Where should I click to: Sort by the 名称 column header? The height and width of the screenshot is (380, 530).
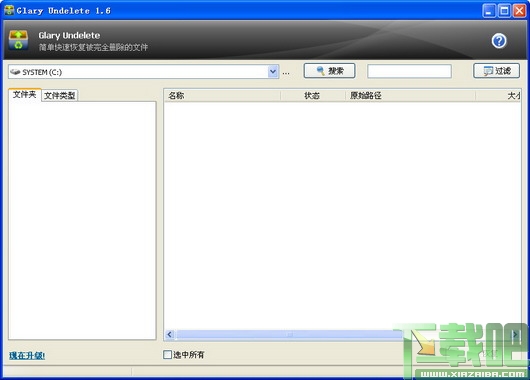222,96
